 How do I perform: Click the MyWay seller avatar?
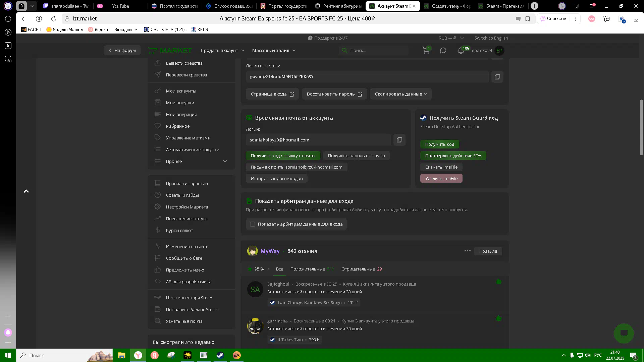pyautogui.click(x=253, y=251)
